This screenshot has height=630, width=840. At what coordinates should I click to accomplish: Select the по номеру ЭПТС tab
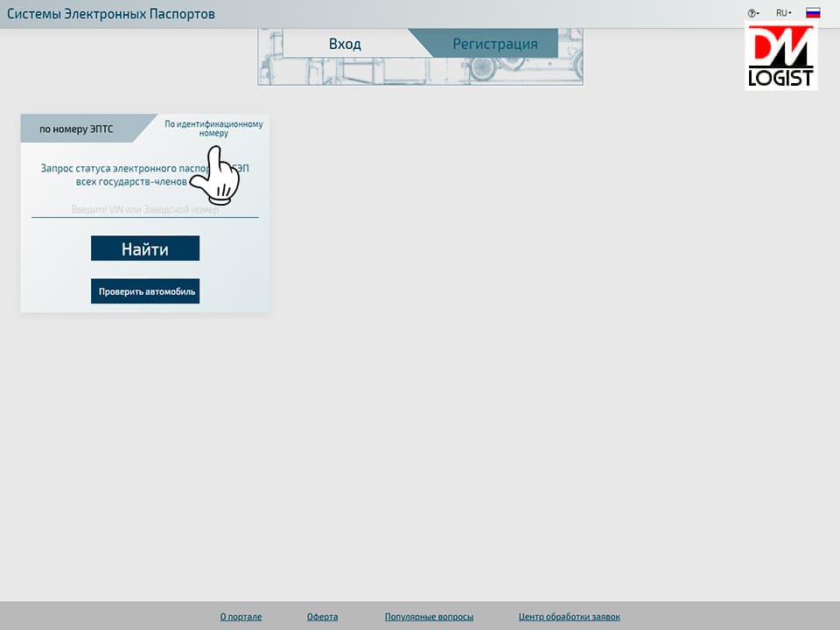pos(77,129)
